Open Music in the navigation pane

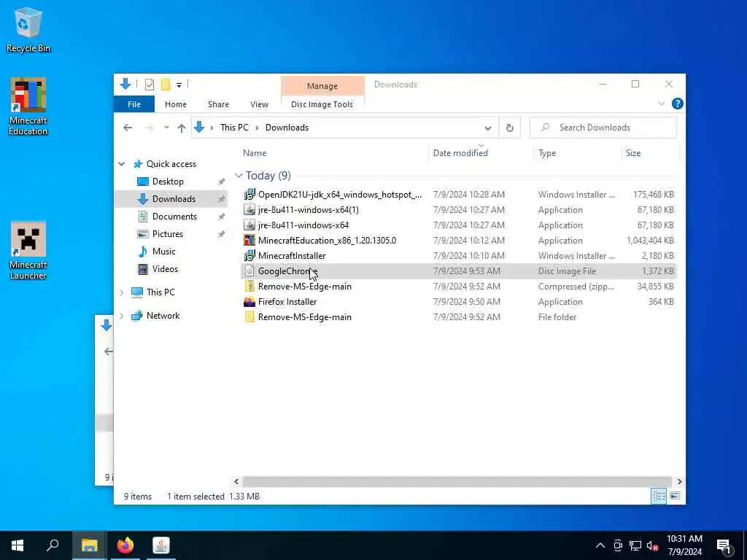pos(163,252)
